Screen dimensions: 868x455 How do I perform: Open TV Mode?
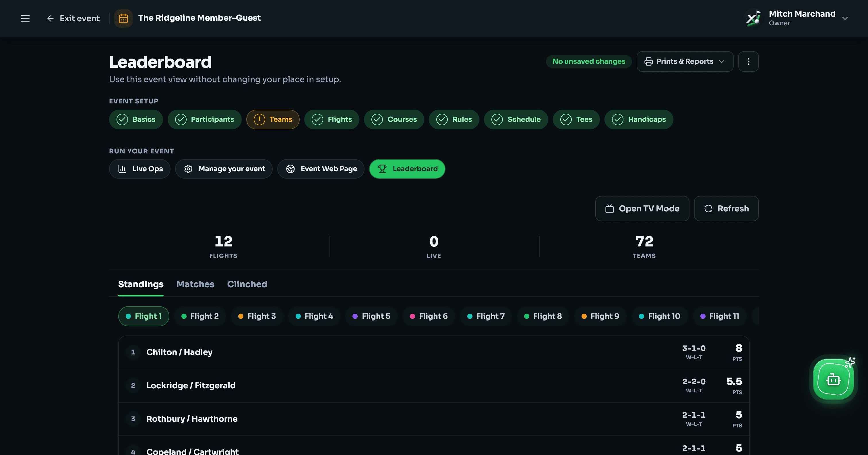tap(642, 209)
